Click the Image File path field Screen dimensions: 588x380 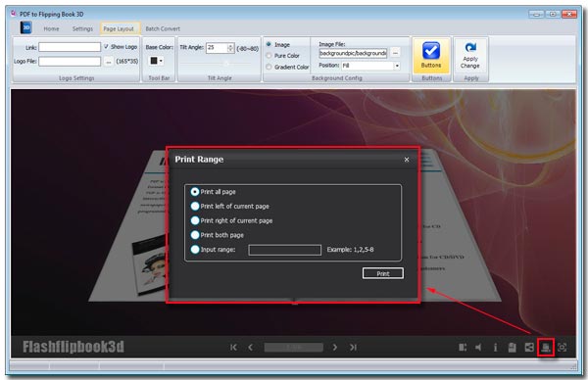[x=353, y=53]
